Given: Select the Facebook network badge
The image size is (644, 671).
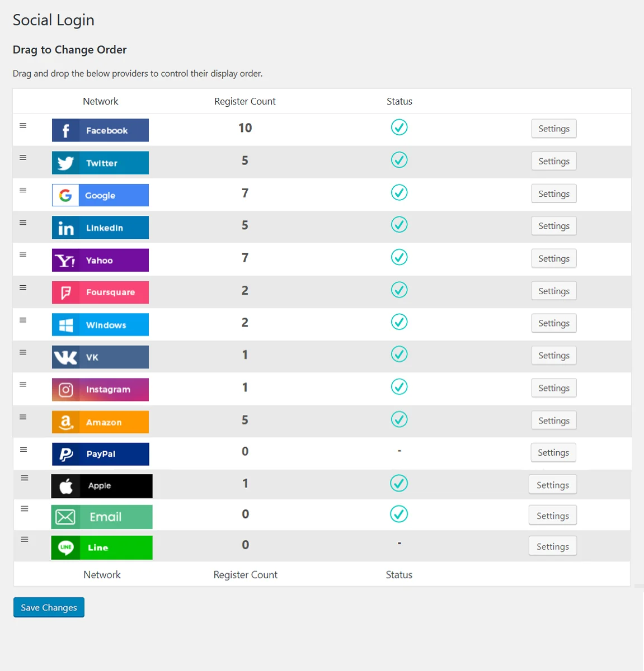Looking at the screenshot, I should (x=100, y=130).
